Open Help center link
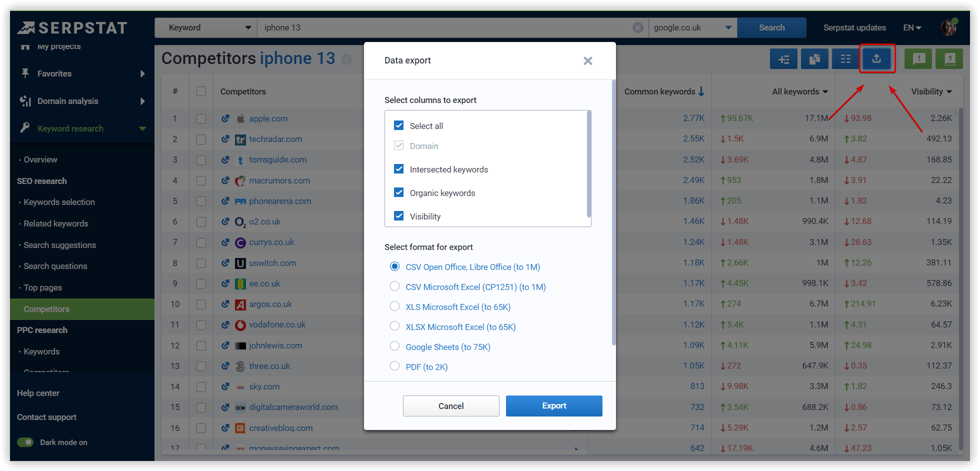Screen dimensions: 980x471 click(x=38, y=393)
